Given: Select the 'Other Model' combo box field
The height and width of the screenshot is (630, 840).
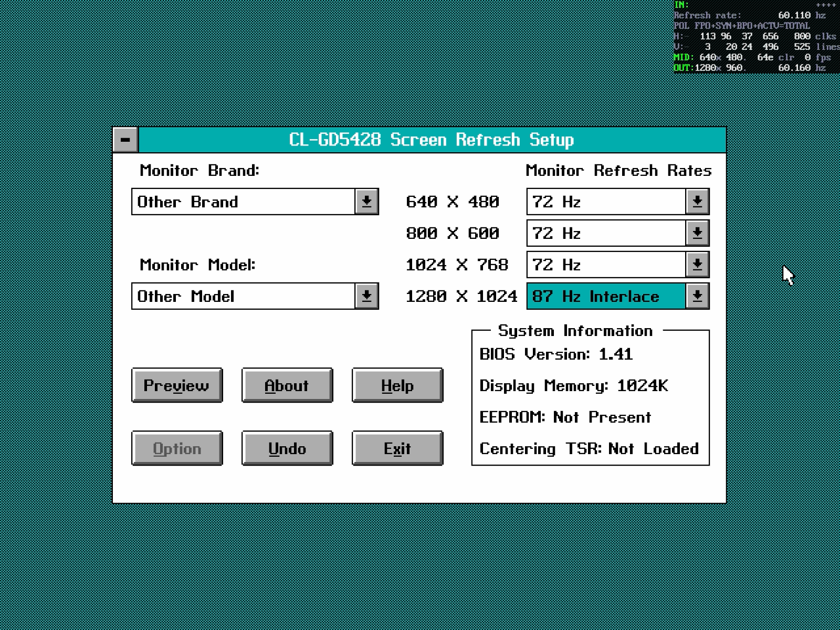Looking at the screenshot, I should (x=243, y=296).
